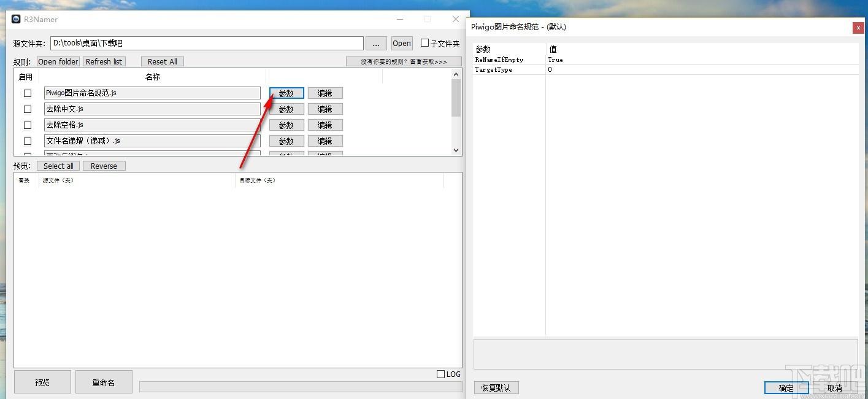Screen dimensions: 868x399
Task: Click the Refresh list button
Action: pyautogui.click(x=104, y=61)
